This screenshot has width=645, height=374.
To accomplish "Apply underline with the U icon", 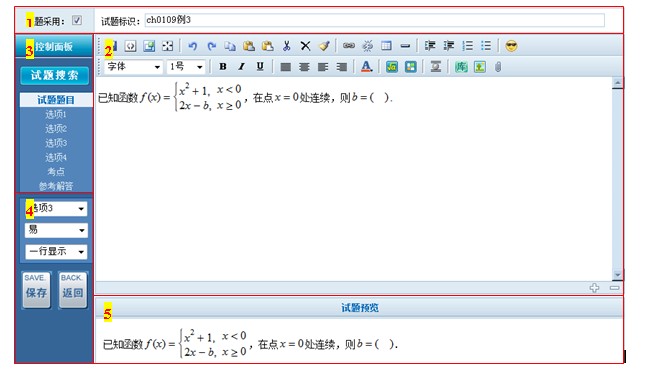I will 260,67.
